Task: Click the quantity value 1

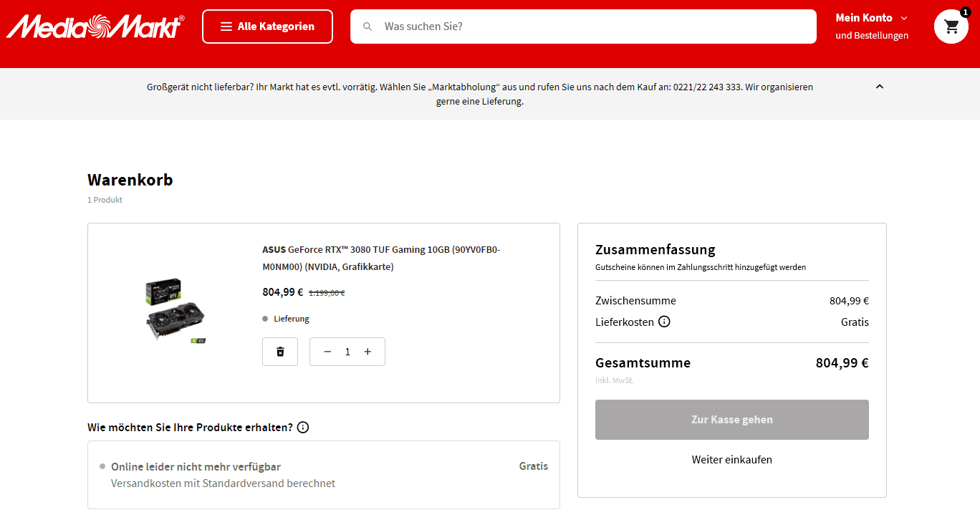Action: pyautogui.click(x=347, y=352)
